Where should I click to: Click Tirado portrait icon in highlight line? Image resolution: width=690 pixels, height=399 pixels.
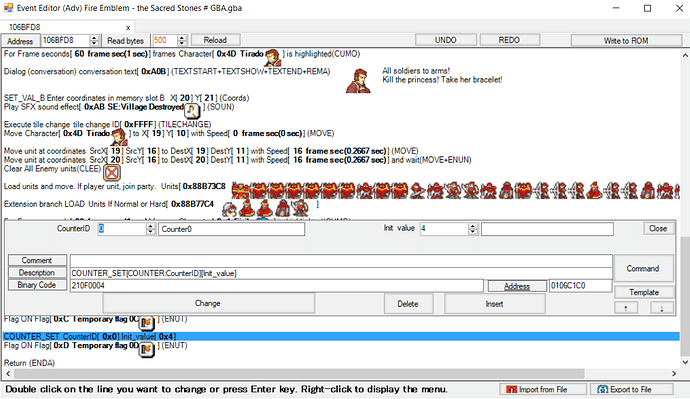click(x=272, y=57)
